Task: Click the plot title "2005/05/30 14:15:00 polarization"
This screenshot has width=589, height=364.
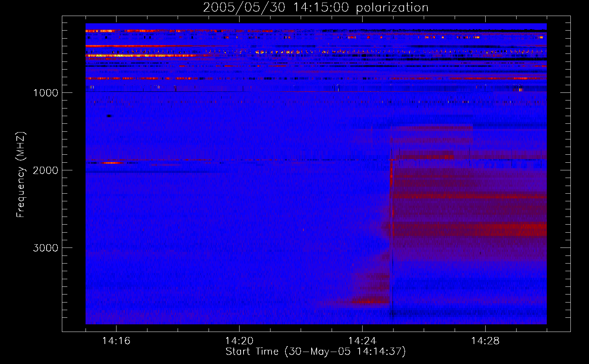Action: (x=316, y=7)
